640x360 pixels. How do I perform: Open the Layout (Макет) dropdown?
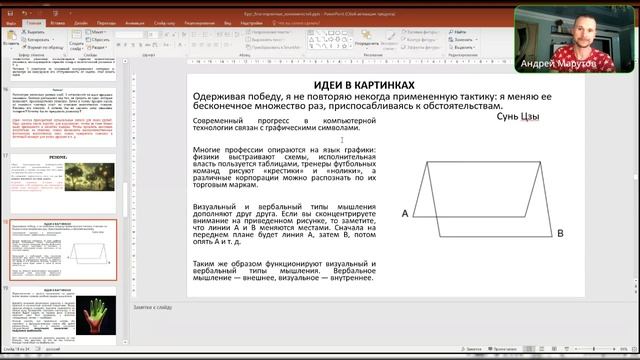pos(96,32)
